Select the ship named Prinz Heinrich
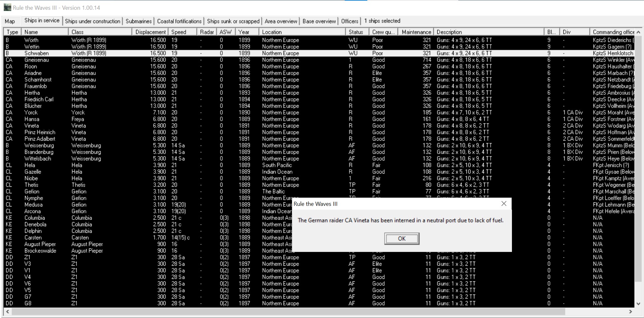The height and width of the screenshot is (318, 644). (x=319, y=132)
